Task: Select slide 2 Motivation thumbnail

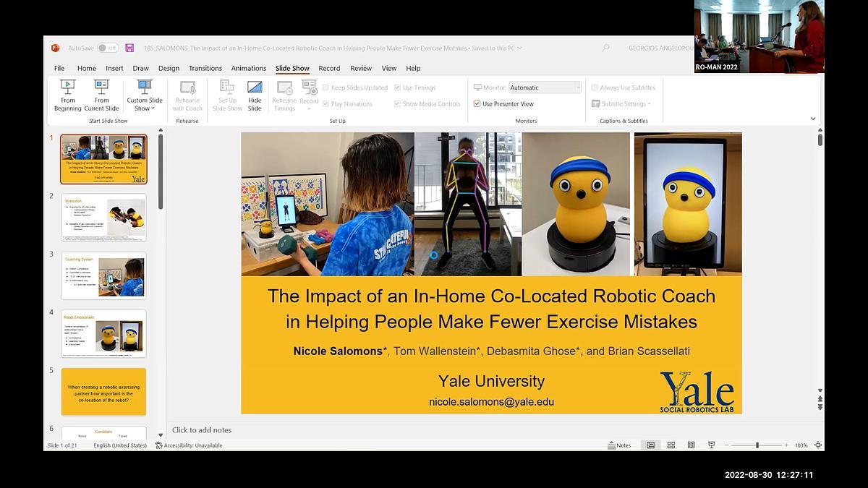Action: click(x=103, y=217)
